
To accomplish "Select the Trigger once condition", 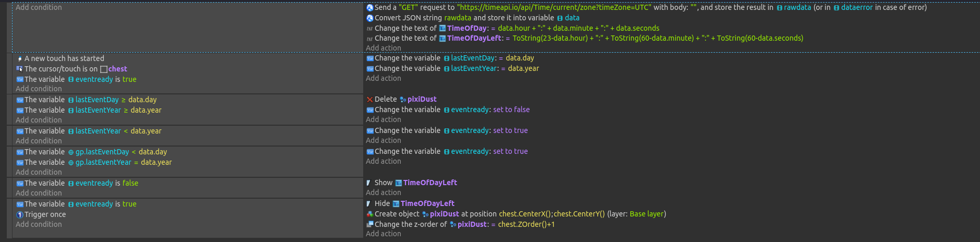I will 41,214.
